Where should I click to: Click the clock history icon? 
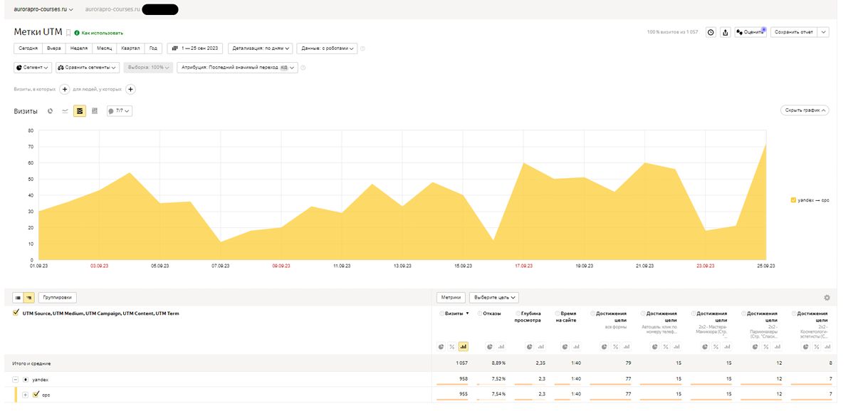click(x=711, y=32)
